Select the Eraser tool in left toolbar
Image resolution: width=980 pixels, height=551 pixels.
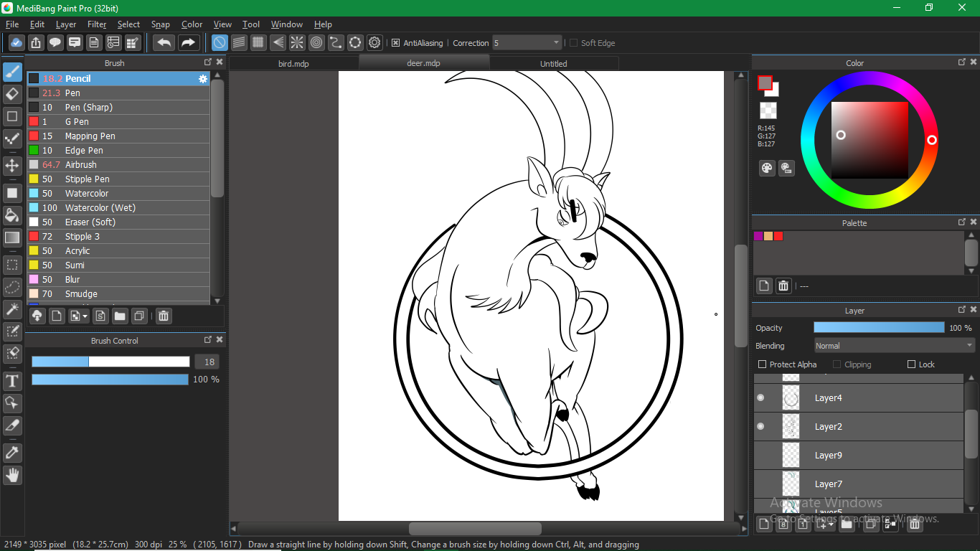(x=12, y=94)
